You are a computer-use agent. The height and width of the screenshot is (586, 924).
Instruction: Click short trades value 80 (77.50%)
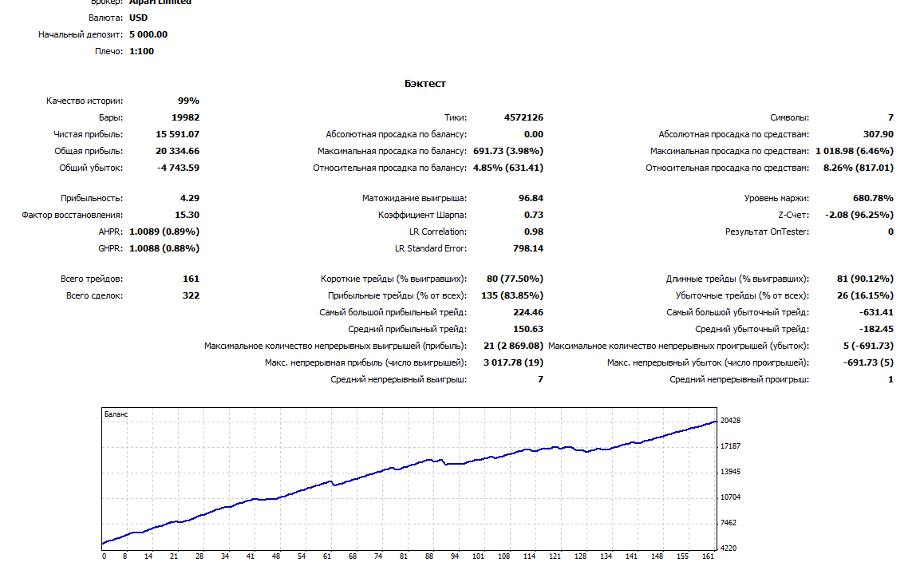[515, 279]
